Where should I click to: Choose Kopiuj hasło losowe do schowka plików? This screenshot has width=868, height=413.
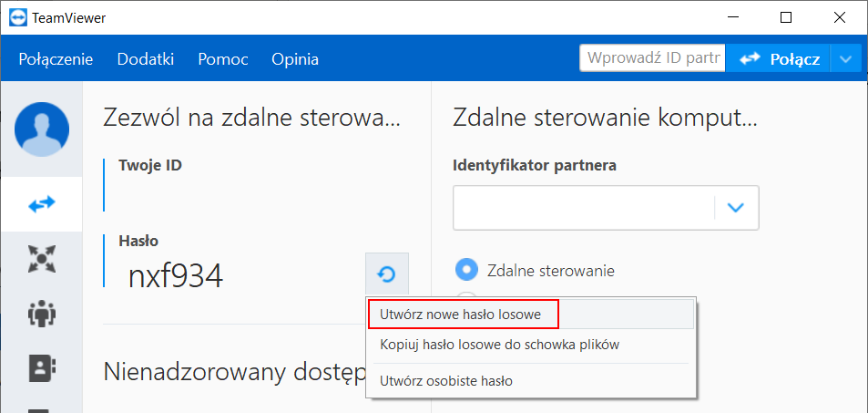click(x=531, y=345)
